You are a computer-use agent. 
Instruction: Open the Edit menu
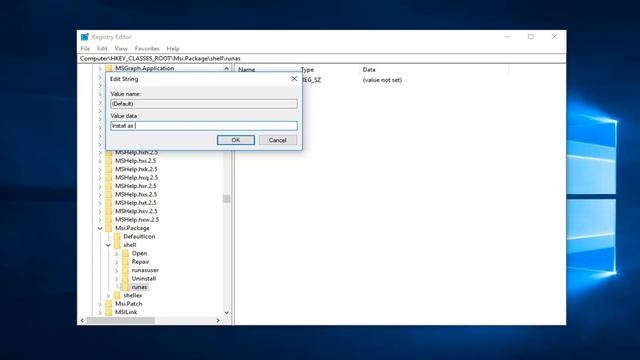(102, 49)
